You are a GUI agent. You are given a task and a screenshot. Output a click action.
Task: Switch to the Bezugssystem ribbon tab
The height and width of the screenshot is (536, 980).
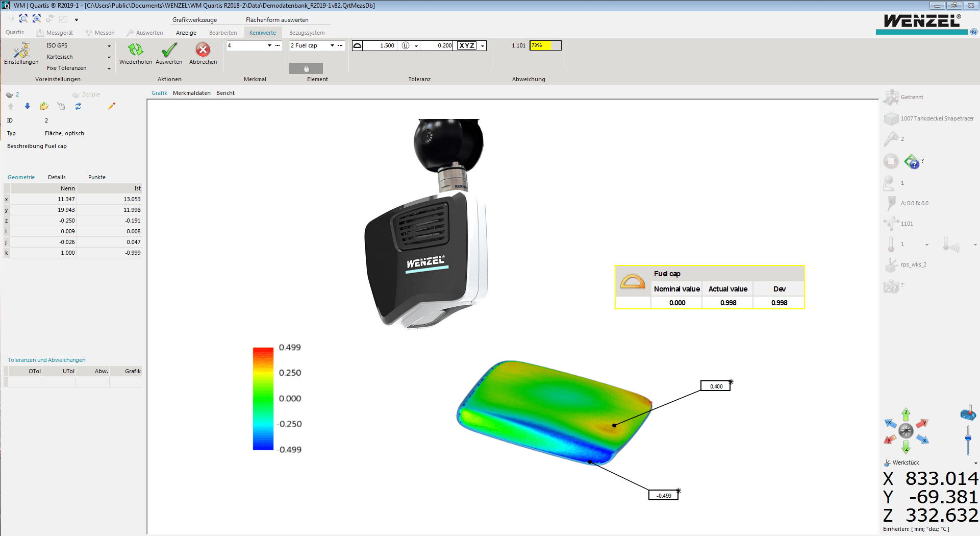coord(307,33)
